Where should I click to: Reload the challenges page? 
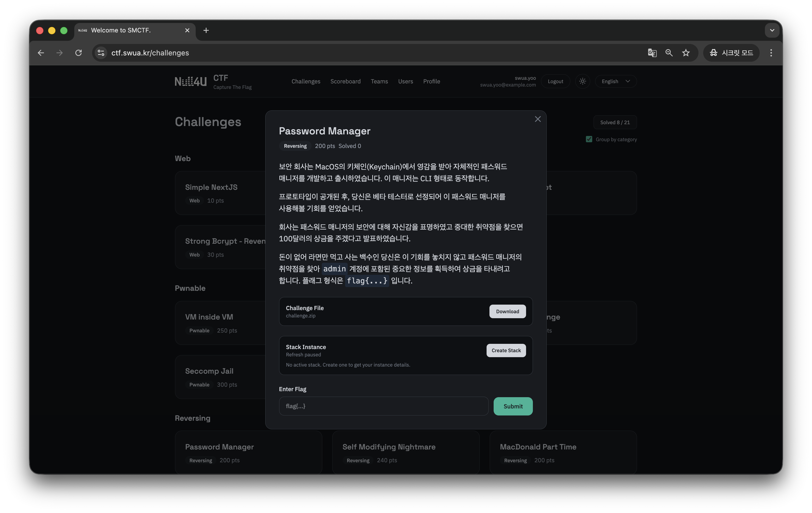[x=78, y=53]
